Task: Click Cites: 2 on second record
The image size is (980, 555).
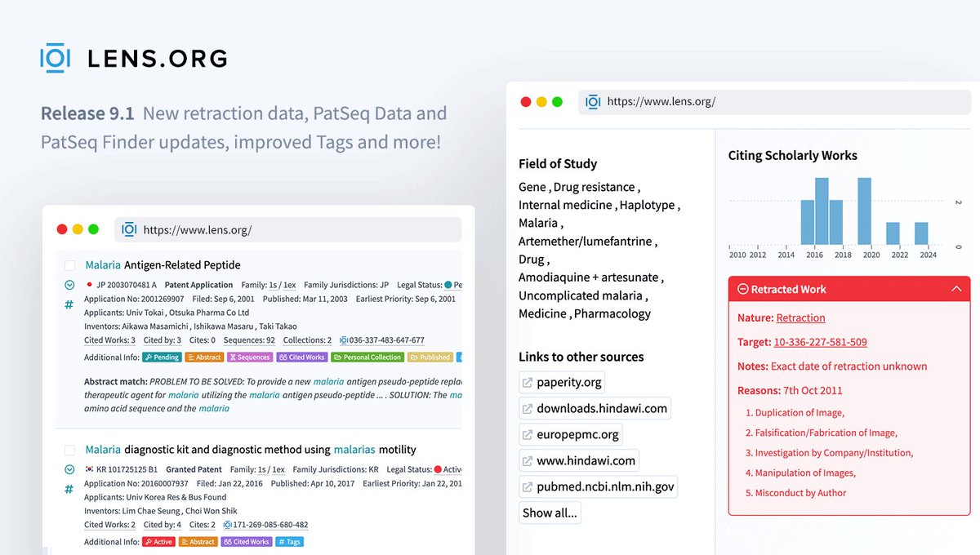Action: pyautogui.click(x=202, y=525)
